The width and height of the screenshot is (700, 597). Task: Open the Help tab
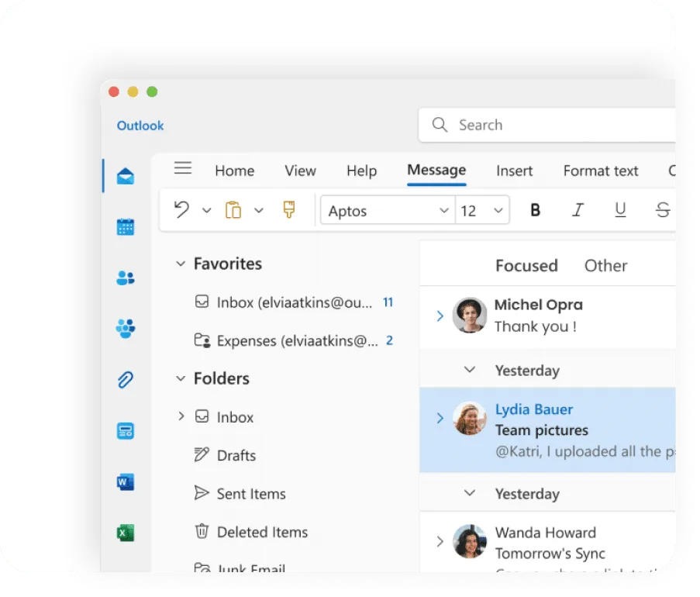(361, 171)
